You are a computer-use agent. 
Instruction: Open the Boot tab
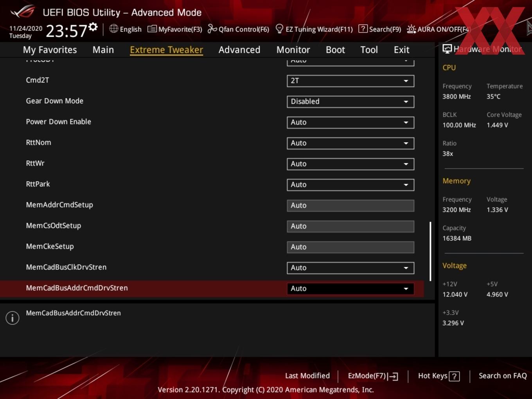335,50
